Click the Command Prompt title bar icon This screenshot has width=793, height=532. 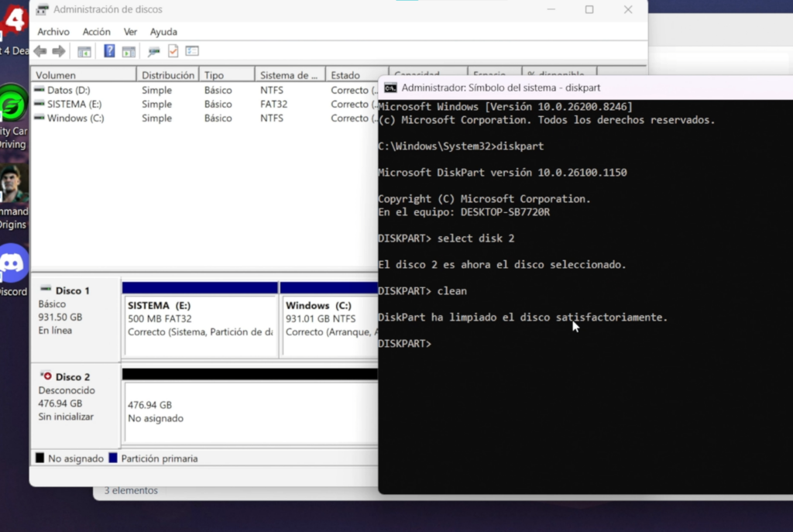[x=390, y=88]
